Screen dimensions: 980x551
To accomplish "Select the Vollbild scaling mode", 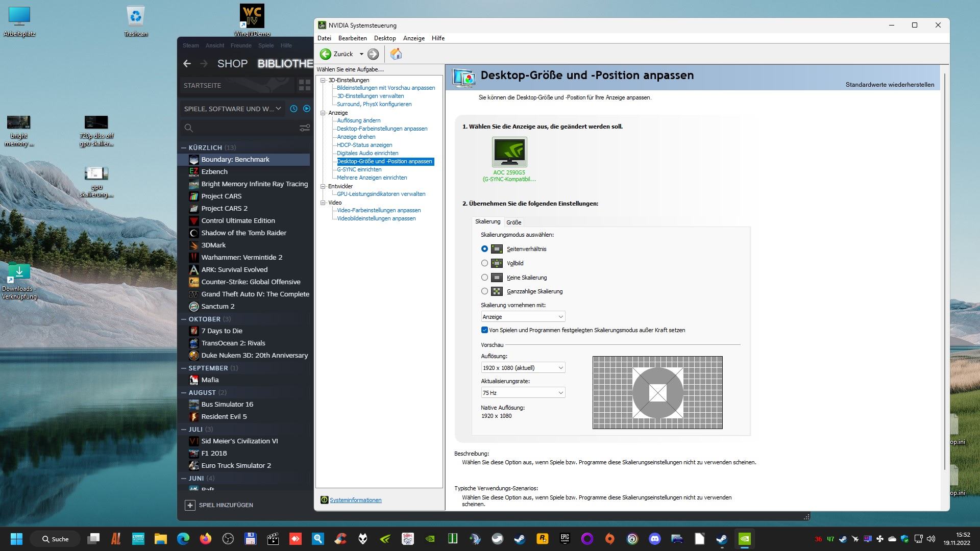I will tap(484, 263).
